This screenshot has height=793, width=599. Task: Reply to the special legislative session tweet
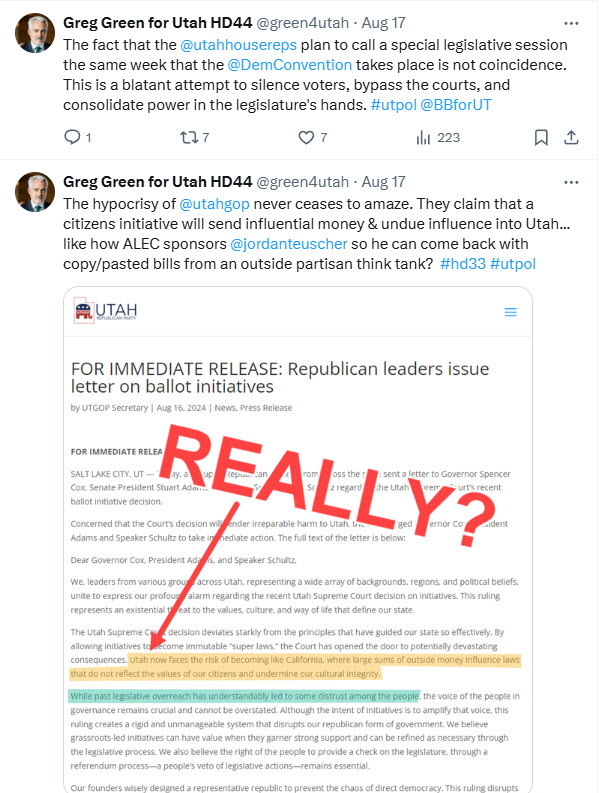[77, 137]
